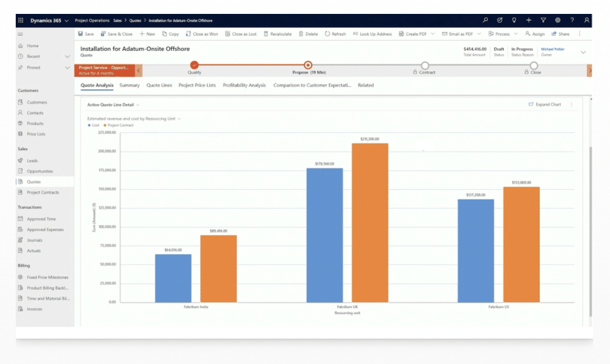Open the app launcher waffle icon
Viewport: 610px width, 364px height.
21,20
